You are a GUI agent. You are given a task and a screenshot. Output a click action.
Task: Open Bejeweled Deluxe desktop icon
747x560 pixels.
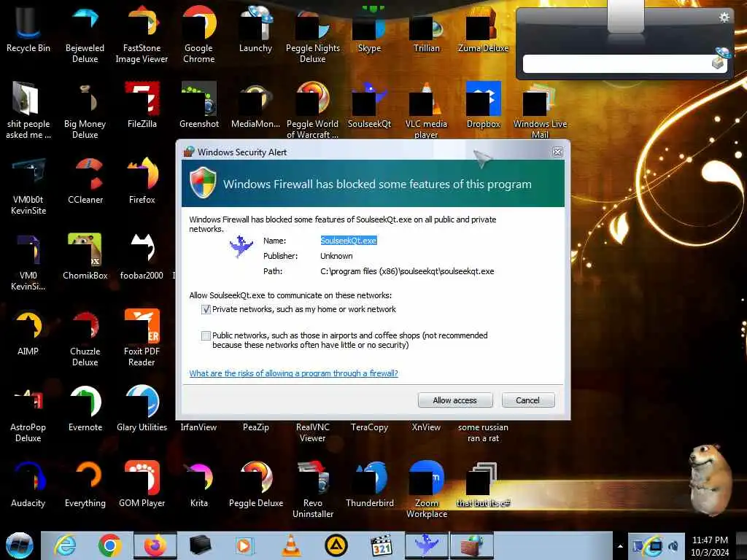[85, 34]
